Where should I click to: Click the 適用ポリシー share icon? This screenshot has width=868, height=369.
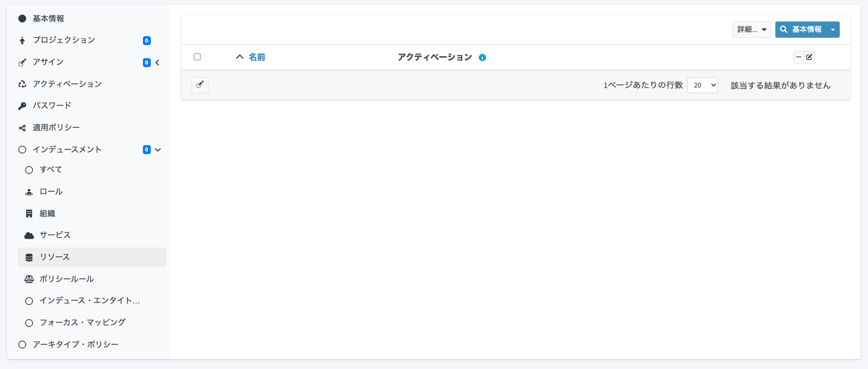[x=22, y=128]
